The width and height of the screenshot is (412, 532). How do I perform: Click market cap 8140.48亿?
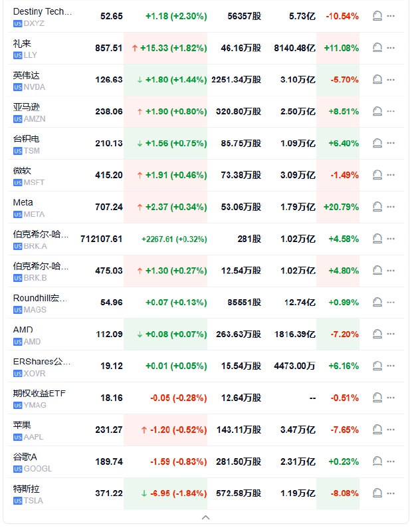[x=294, y=48]
